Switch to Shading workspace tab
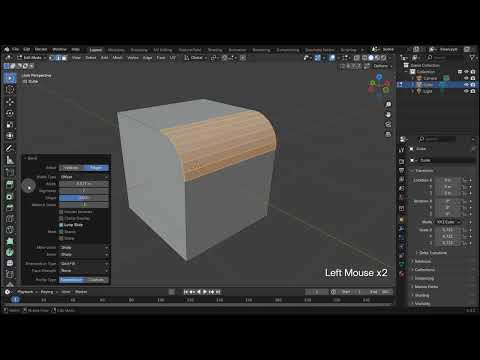480x360 pixels. [215, 50]
